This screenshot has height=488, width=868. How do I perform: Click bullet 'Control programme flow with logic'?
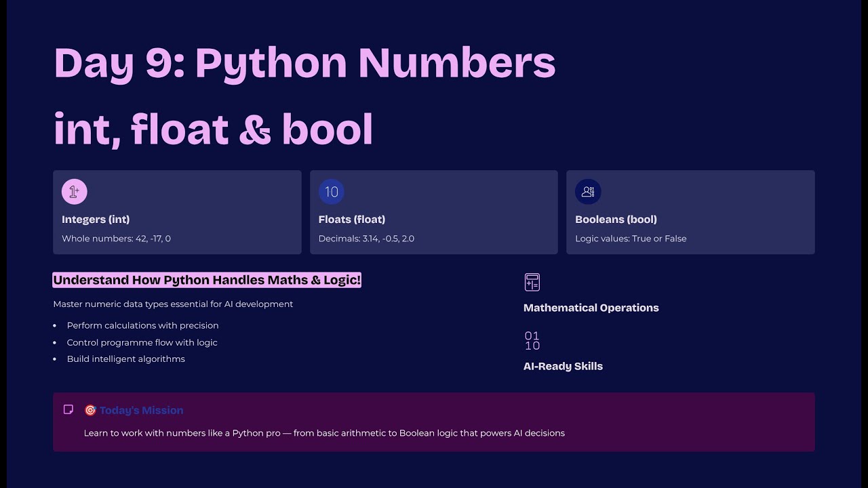tap(142, 342)
